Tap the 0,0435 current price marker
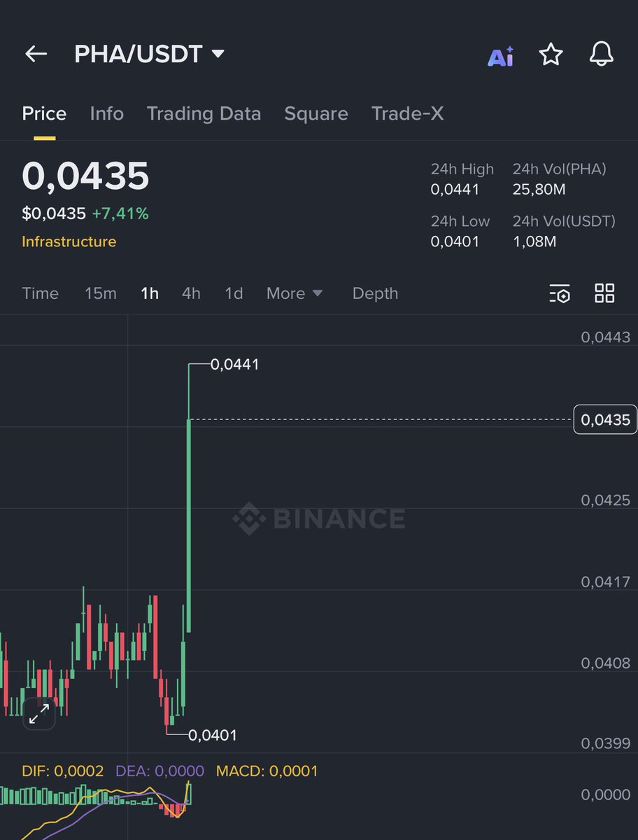 point(605,419)
